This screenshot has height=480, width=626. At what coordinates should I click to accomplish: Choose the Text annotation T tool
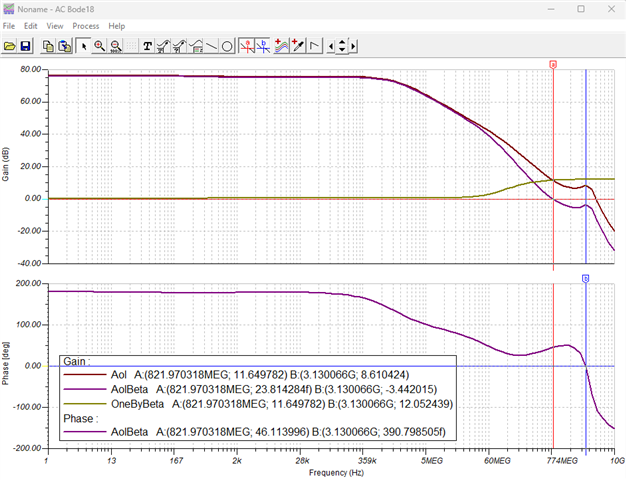147,46
